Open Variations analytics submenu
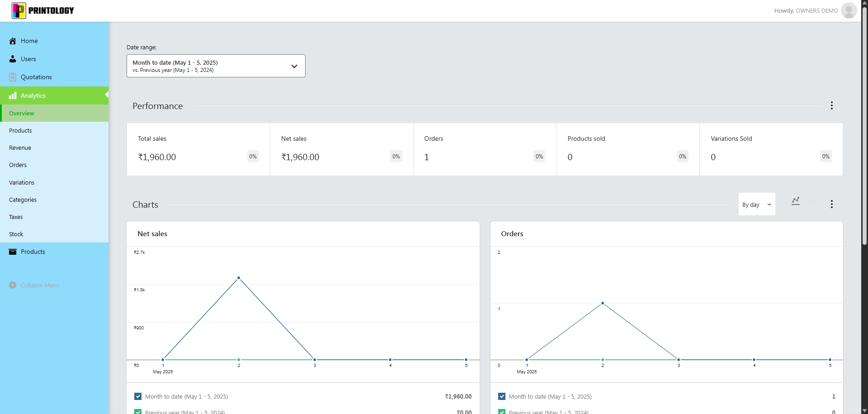Screen dimensions: 868x414 point(54,182)
